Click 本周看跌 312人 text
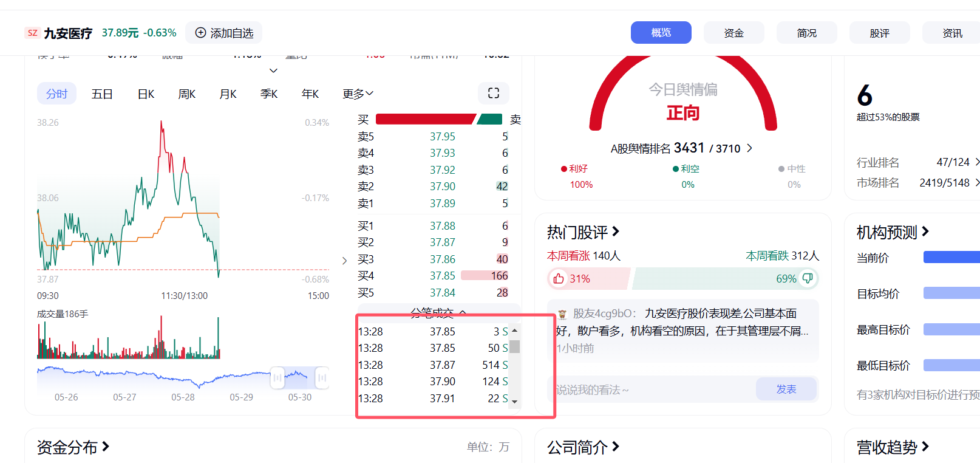This screenshot has height=463, width=980. click(x=782, y=256)
